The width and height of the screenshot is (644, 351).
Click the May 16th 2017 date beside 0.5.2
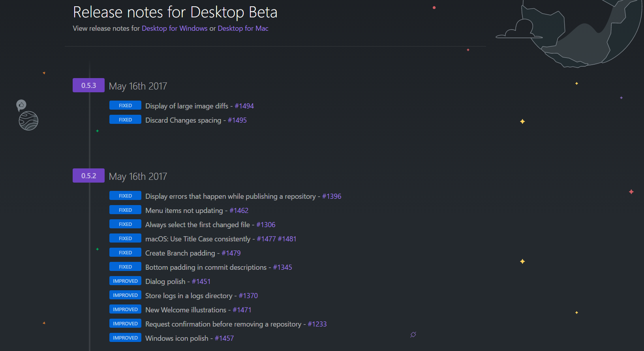tap(138, 176)
